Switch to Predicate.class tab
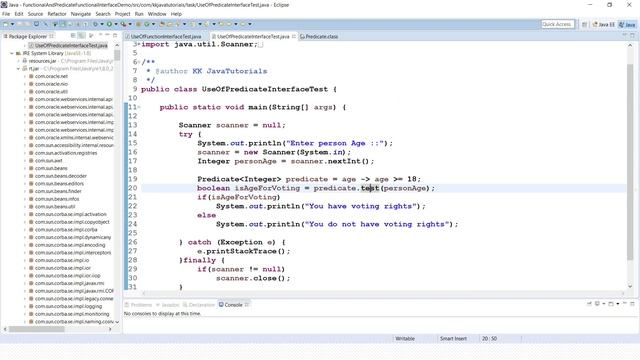This screenshot has width=640, height=360. point(319,36)
